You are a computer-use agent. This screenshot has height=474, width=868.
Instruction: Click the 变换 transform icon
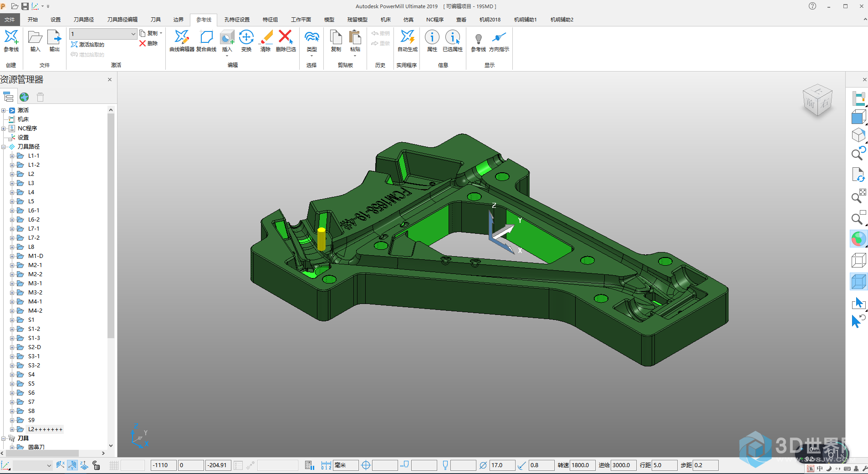click(x=246, y=37)
